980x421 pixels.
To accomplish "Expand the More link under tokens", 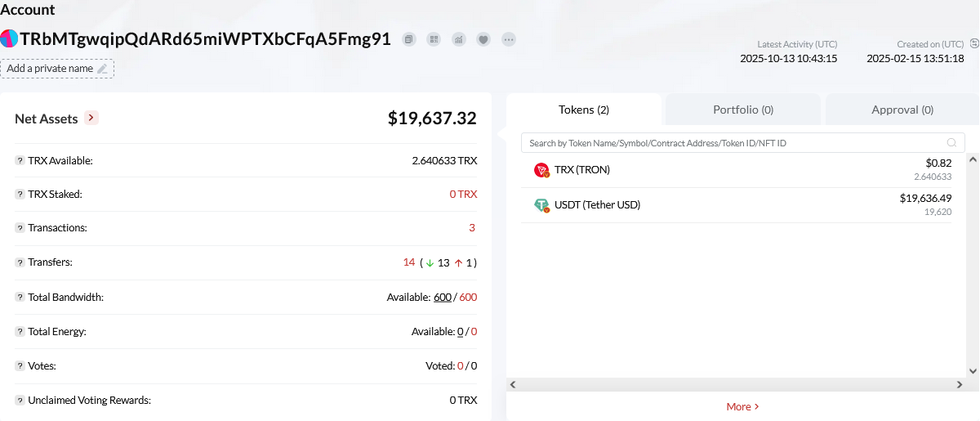I will tap(742, 406).
